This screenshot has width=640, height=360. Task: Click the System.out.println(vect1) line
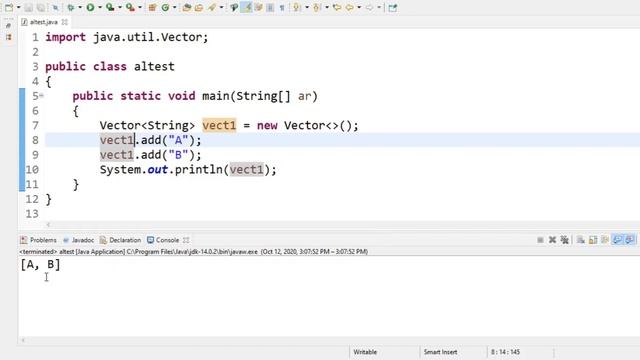188,169
